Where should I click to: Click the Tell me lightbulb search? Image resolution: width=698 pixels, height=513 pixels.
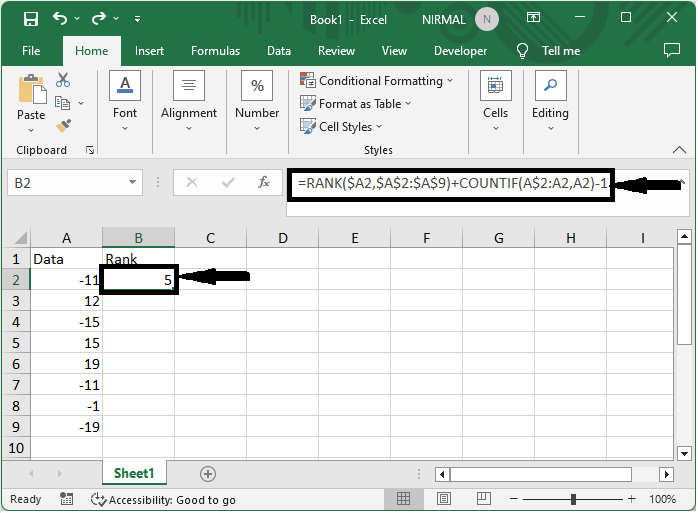point(548,51)
